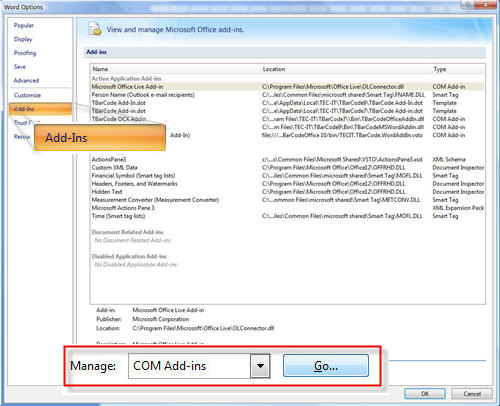Sort list by Name column header
The image size is (500, 406).
click(x=100, y=69)
